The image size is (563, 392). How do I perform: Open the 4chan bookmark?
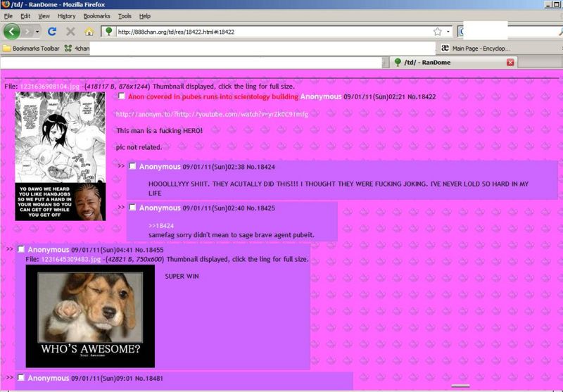pos(77,48)
